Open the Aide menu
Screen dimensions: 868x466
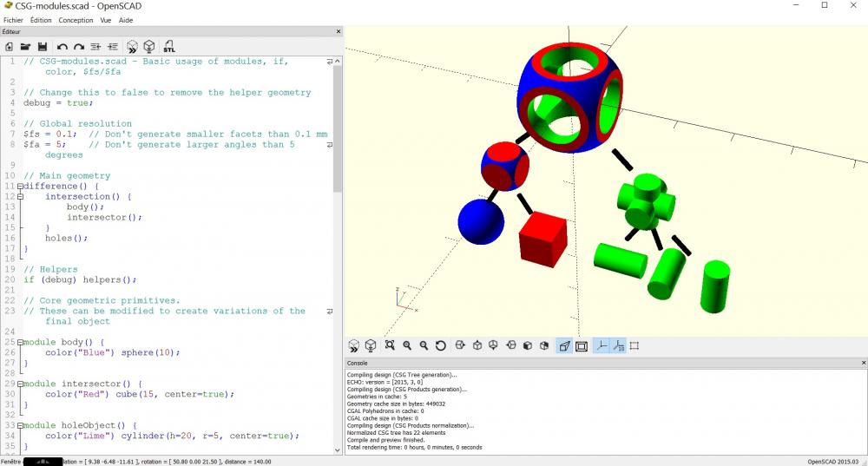coord(126,20)
